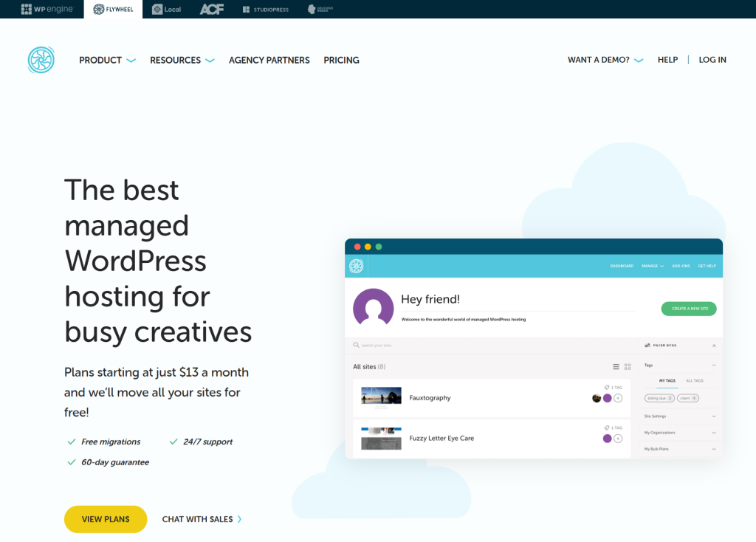Switch to grid view in All sites
Image resolution: width=756 pixels, height=542 pixels.
(x=628, y=366)
